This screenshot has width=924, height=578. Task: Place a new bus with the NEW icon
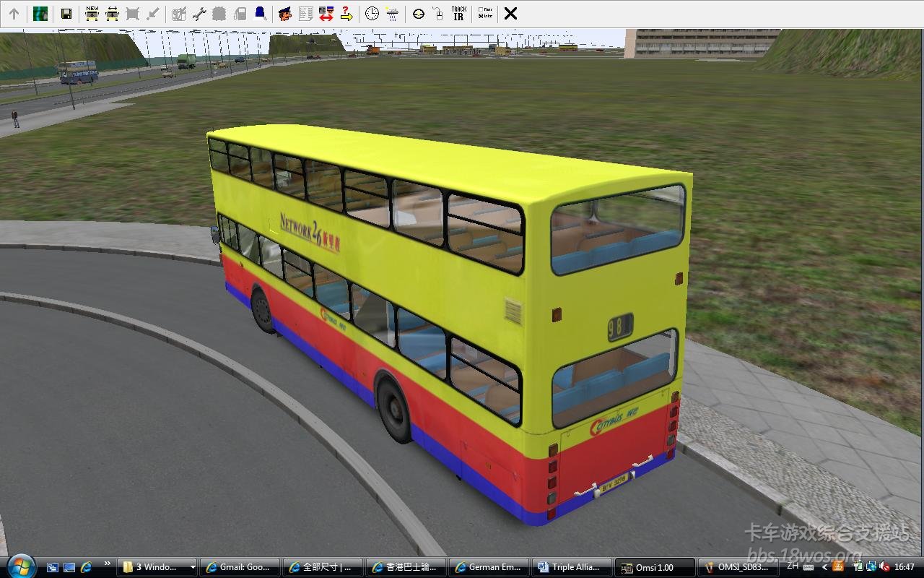pos(92,14)
